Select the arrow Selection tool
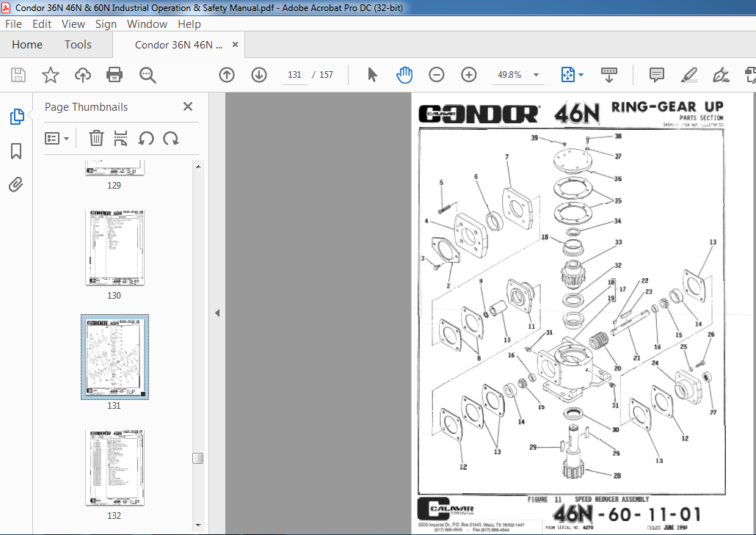Viewport: 756px width, 535px height. click(x=372, y=75)
